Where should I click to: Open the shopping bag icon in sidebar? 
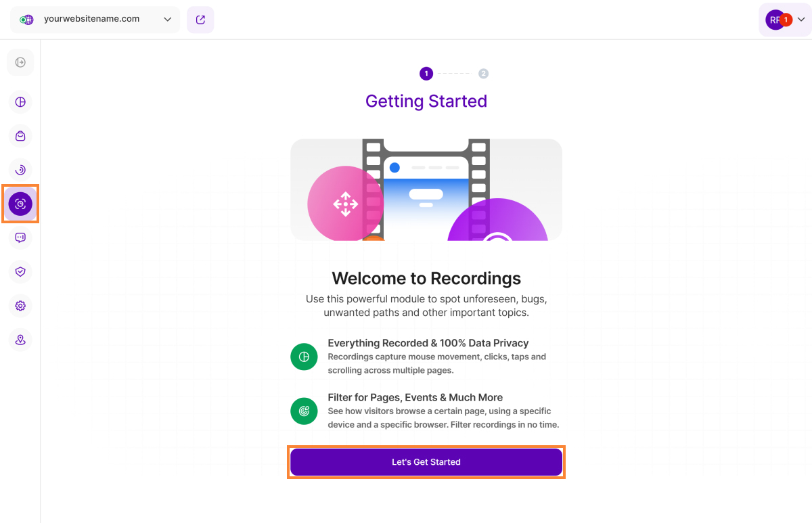20,136
